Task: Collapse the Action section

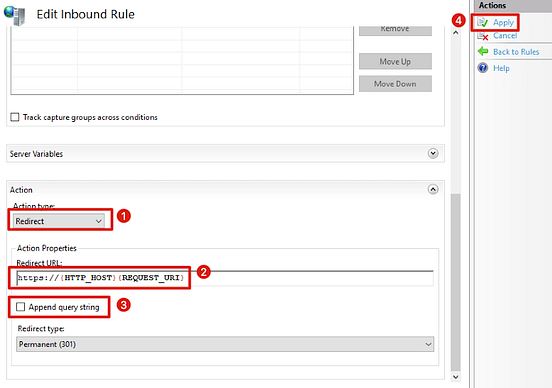Action: tap(433, 189)
